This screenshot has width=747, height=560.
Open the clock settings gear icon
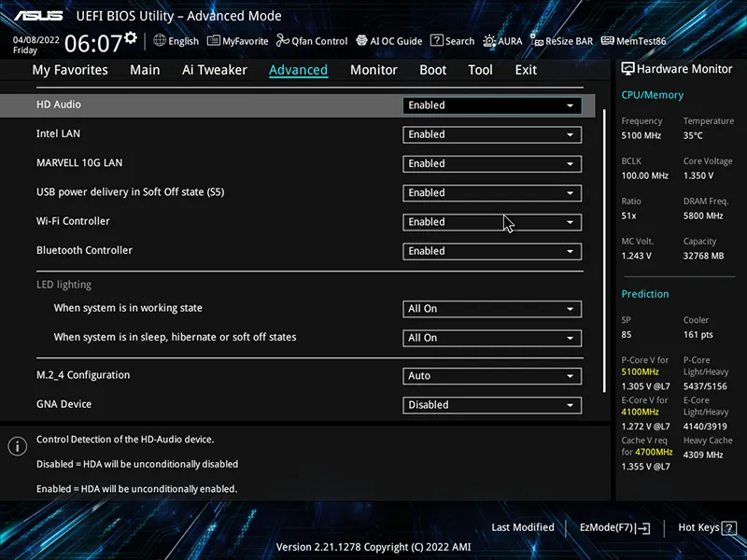(x=131, y=37)
